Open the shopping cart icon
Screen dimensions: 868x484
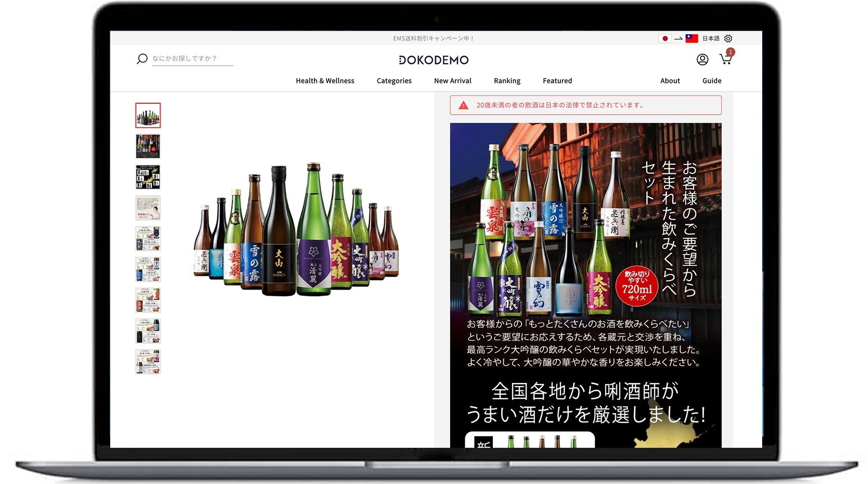pyautogui.click(x=725, y=59)
